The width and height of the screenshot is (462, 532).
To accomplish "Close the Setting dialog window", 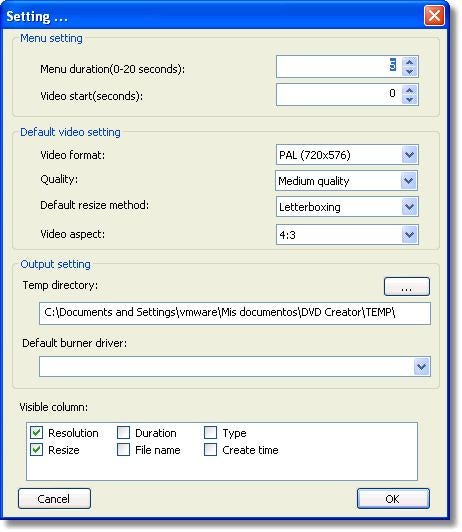I will [x=434, y=16].
